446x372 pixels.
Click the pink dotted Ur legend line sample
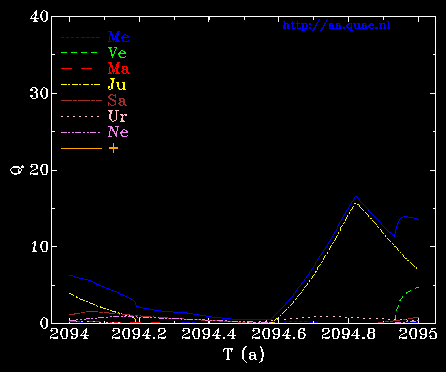tap(80, 116)
